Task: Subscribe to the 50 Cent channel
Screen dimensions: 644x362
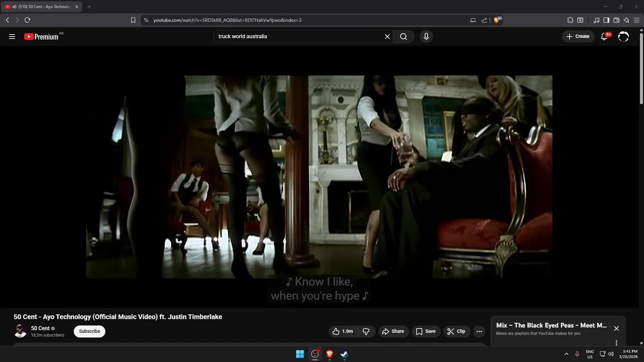Action: point(90,331)
